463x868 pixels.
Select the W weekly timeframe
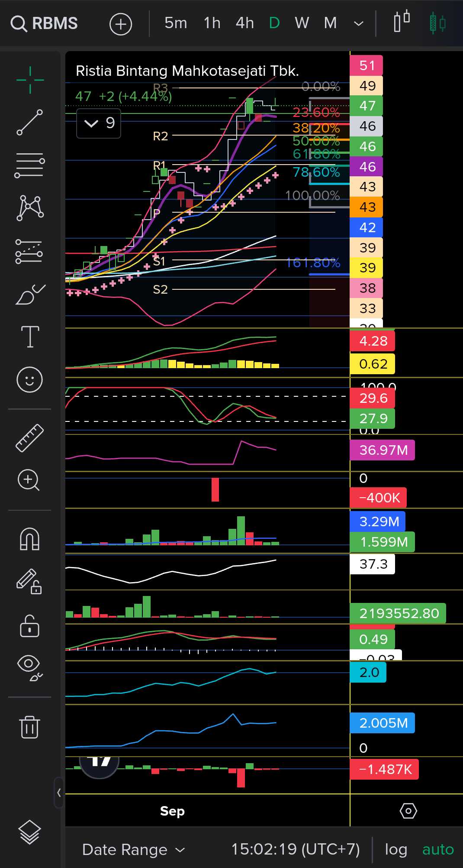[302, 23]
